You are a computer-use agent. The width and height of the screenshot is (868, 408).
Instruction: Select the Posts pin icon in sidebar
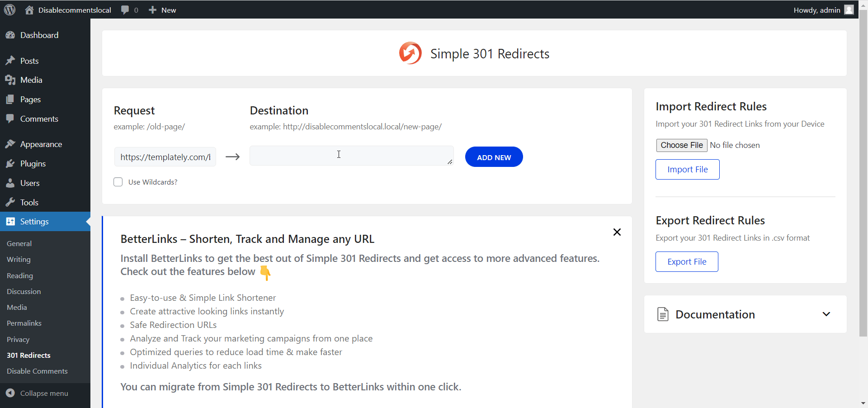coord(10,61)
